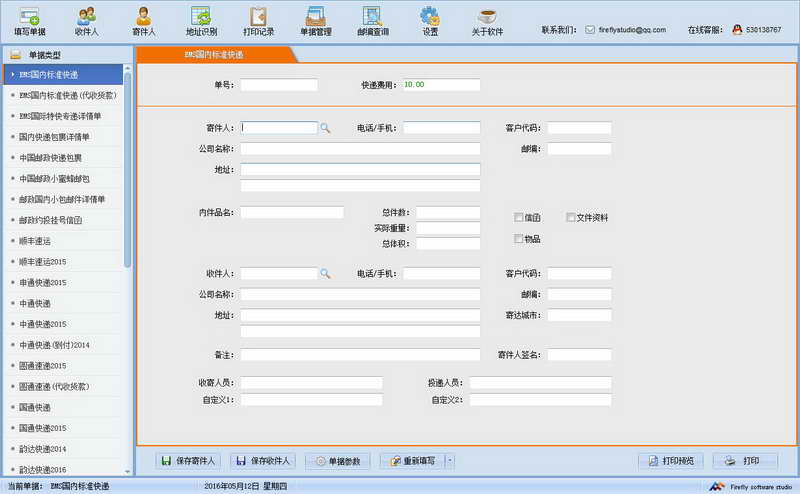Click the QQ penguin icon for online support
The height and width of the screenshot is (494, 800).
(x=737, y=30)
